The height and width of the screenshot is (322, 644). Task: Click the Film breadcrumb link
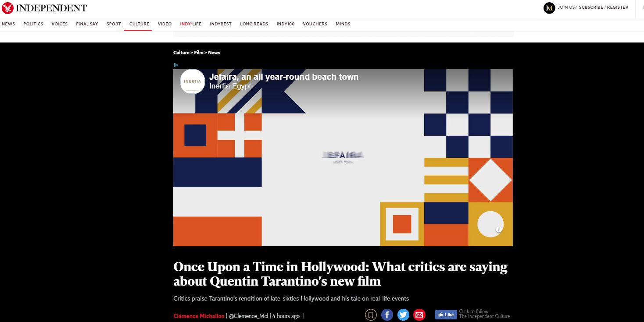[199, 53]
